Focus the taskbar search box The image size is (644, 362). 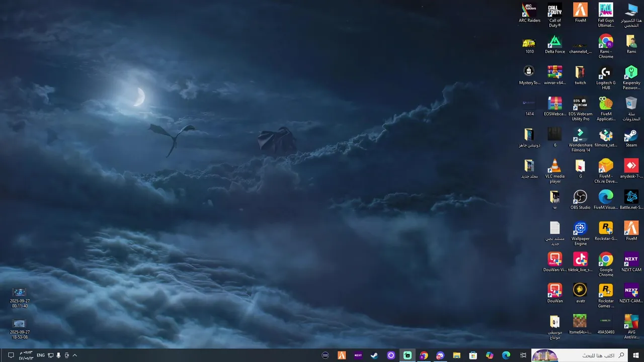(580, 355)
